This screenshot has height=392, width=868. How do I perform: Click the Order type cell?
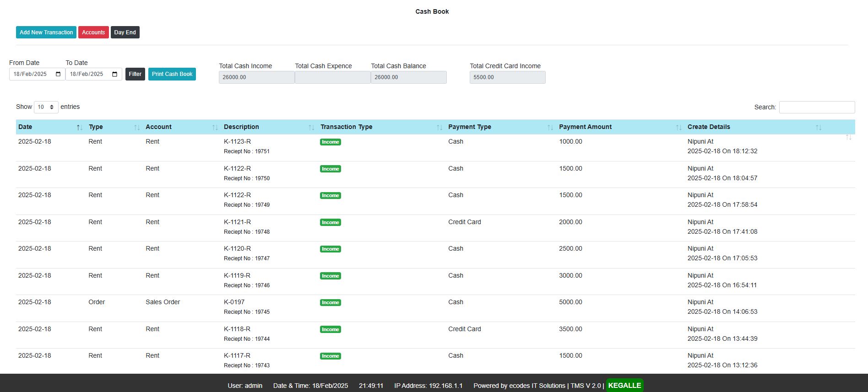click(x=97, y=302)
